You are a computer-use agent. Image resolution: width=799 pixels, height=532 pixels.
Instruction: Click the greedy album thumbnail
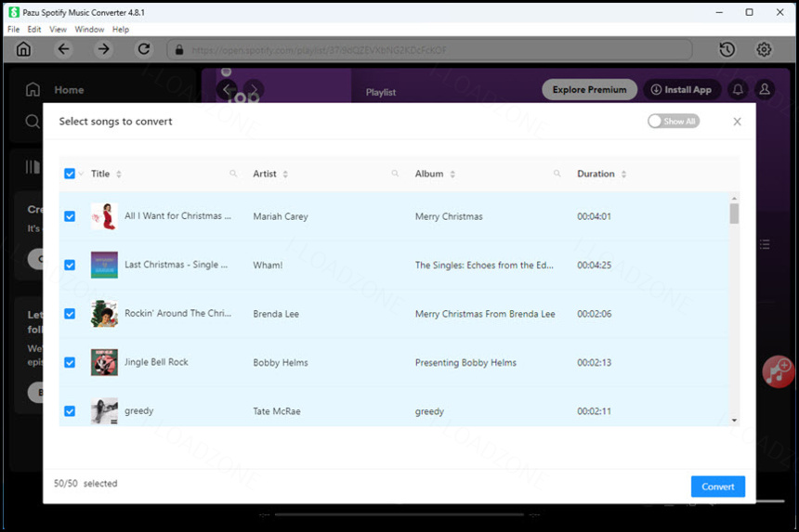click(x=104, y=410)
